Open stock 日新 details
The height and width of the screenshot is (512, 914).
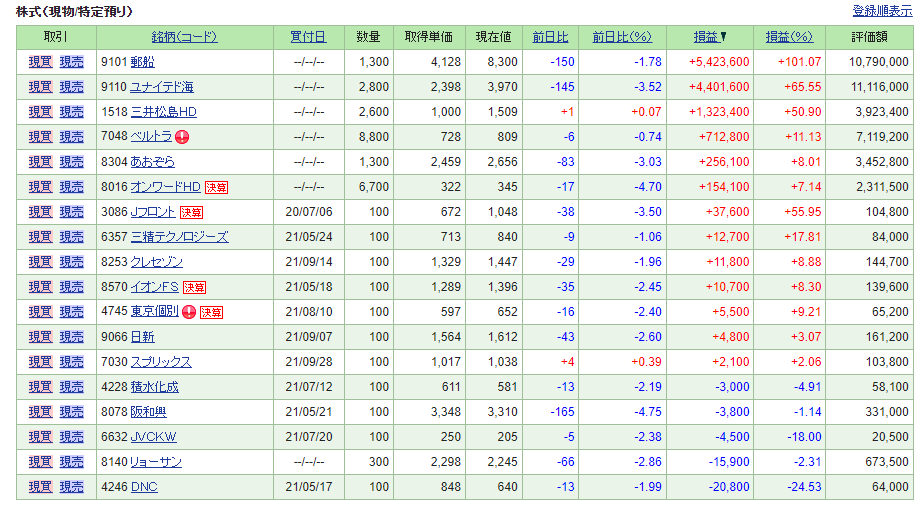pos(142,336)
